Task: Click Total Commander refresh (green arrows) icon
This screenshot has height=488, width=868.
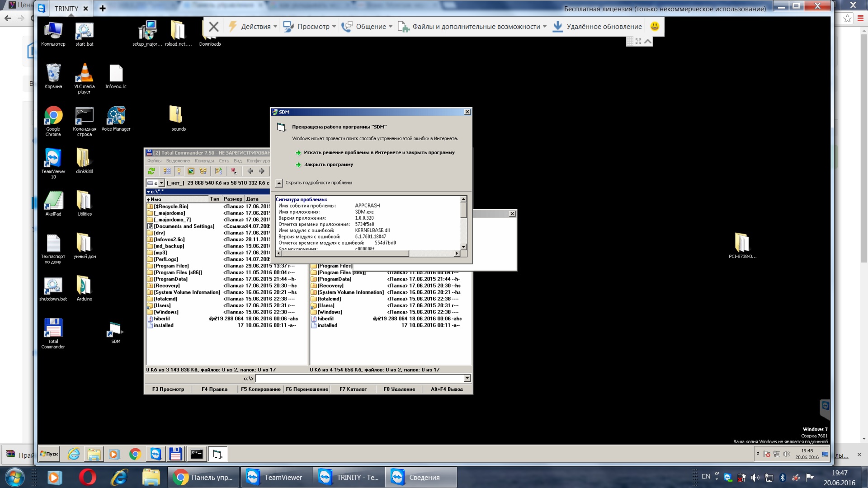Action: pos(151,171)
